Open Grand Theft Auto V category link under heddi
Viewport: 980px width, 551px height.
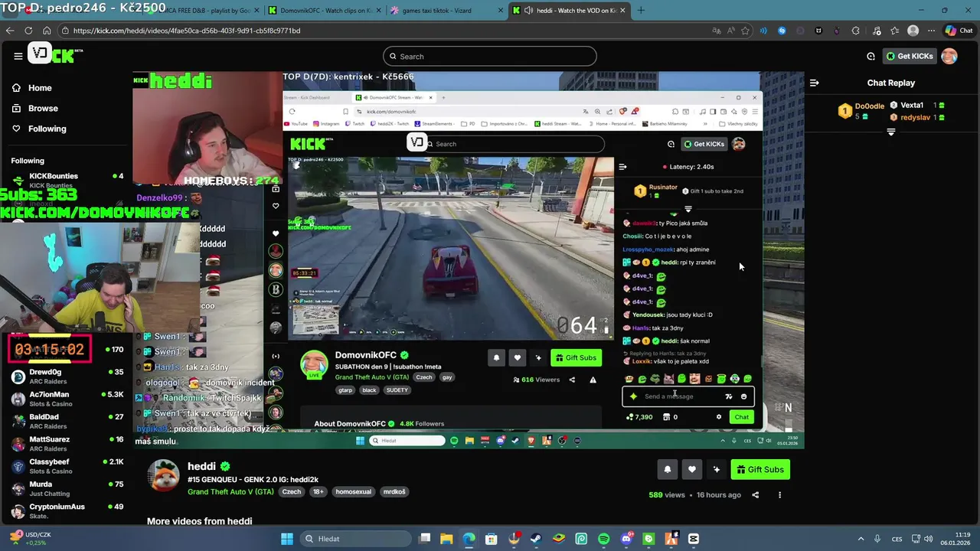(x=230, y=492)
